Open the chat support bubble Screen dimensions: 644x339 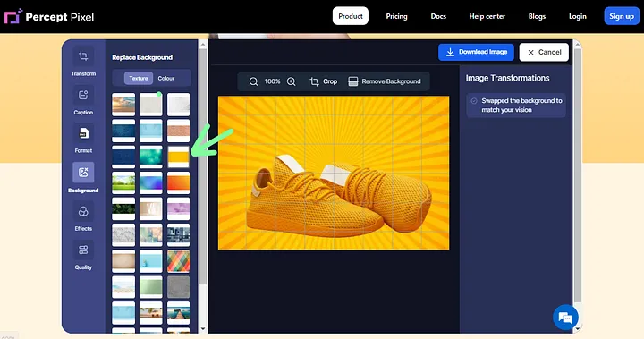tap(565, 318)
